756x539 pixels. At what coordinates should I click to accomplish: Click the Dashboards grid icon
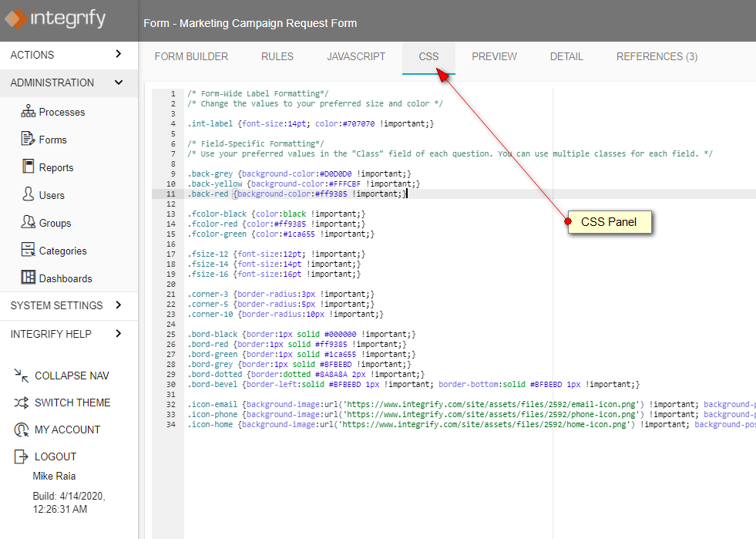[29, 278]
